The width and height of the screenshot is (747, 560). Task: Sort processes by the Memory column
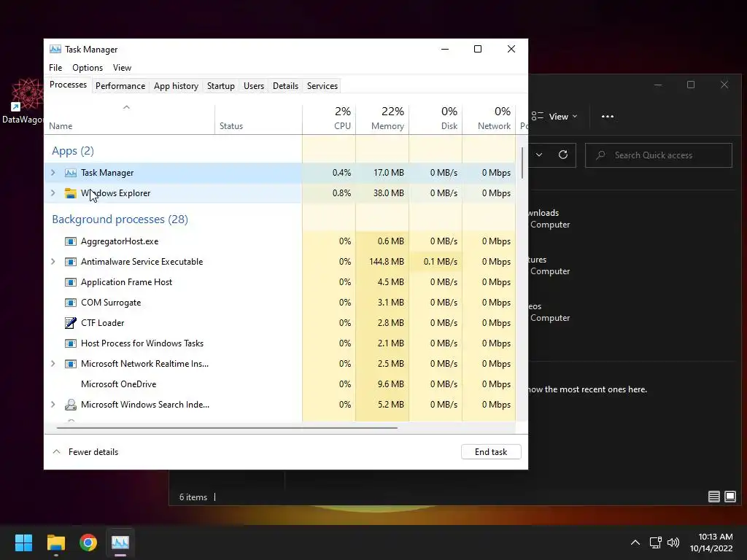click(x=382, y=119)
